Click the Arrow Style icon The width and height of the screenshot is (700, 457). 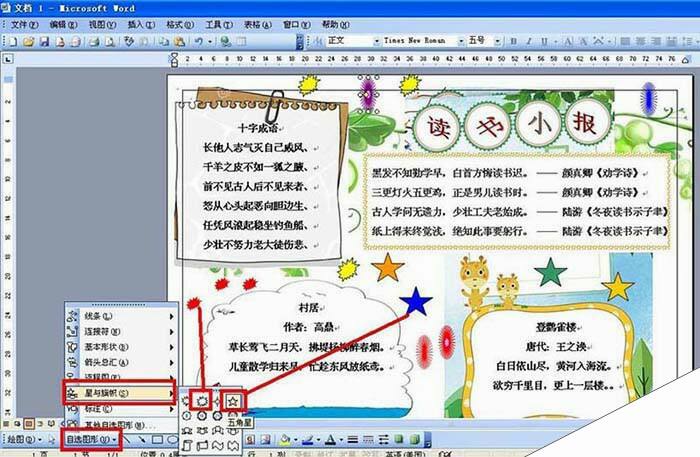383,440
